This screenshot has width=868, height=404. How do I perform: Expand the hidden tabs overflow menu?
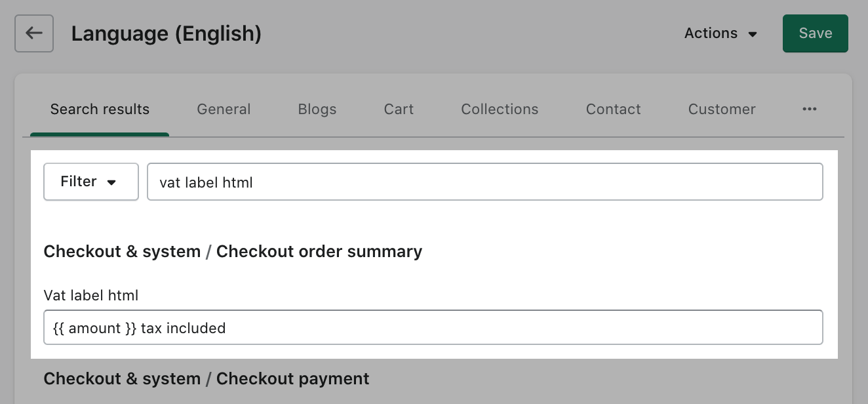(809, 109)
